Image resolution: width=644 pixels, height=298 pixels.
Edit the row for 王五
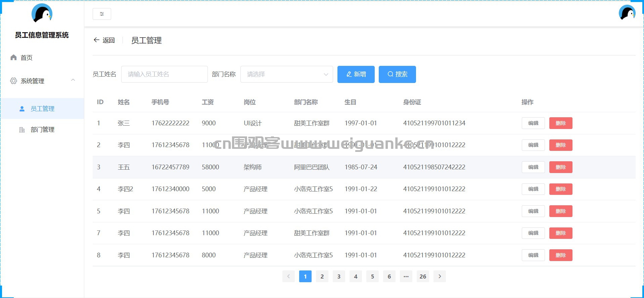pos(533,167)
